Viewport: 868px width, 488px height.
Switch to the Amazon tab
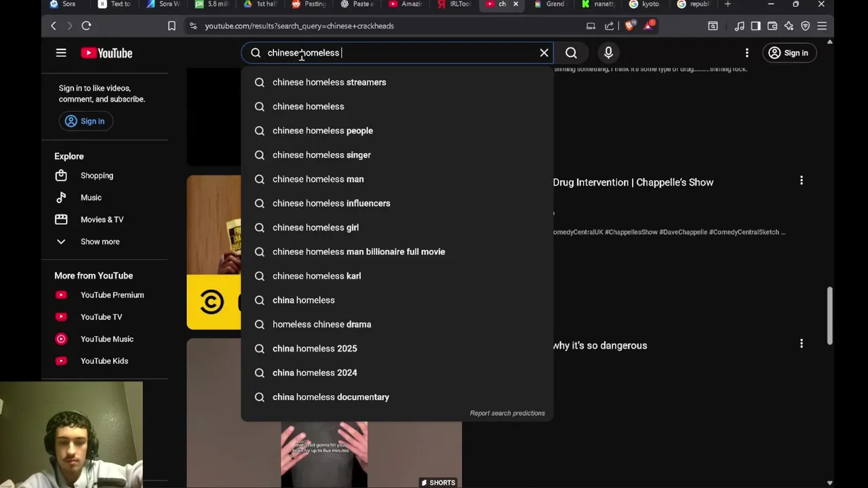406,4
